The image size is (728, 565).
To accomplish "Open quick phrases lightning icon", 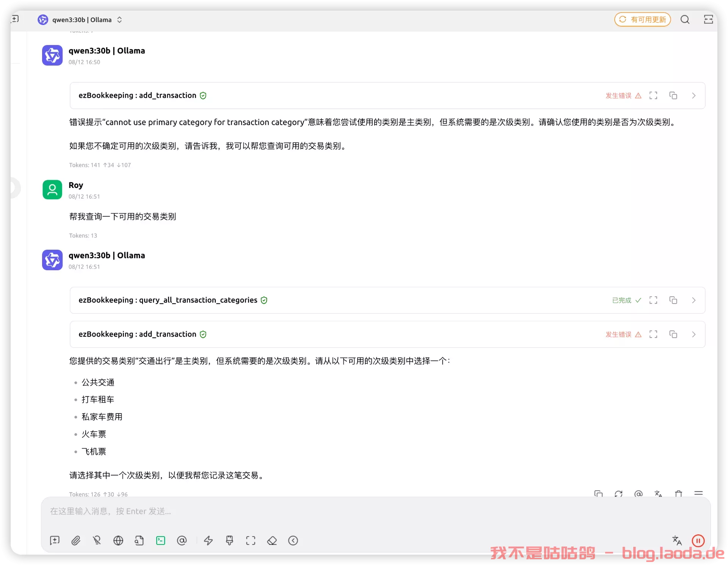I will coord(208,540).
